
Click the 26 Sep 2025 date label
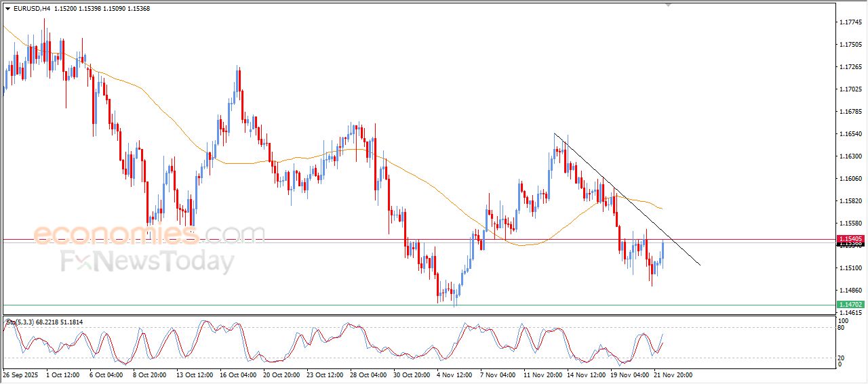pos(22,374)
